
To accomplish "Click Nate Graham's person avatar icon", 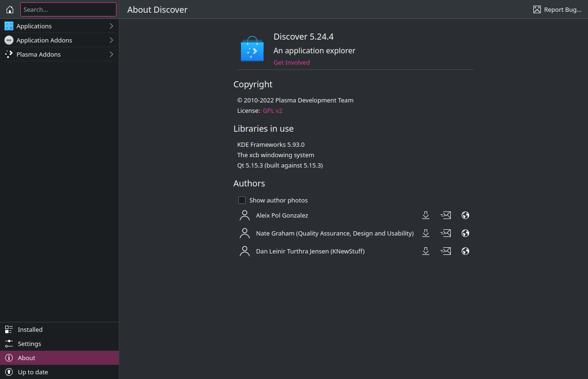I will tap(245, 233).
